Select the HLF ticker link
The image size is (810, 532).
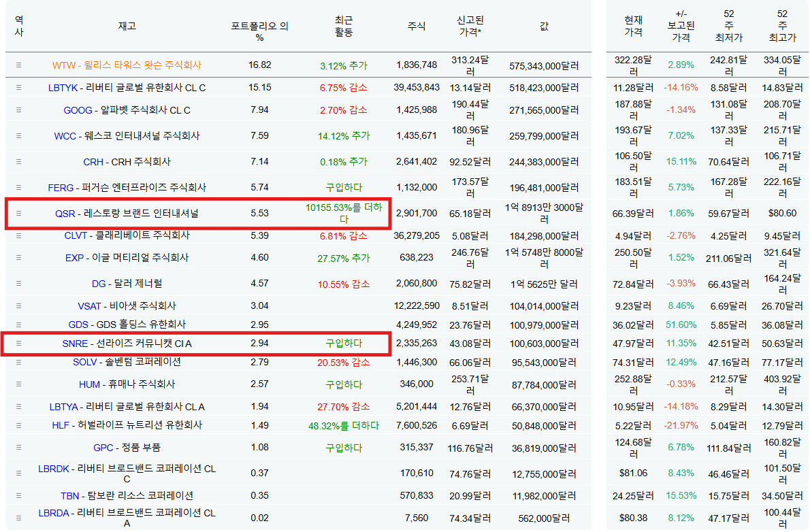[x=61, y=425]
